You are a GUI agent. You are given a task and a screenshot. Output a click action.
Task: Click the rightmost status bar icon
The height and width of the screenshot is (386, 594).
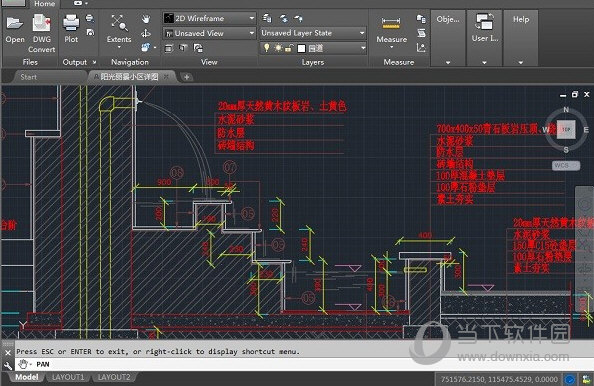586,379
